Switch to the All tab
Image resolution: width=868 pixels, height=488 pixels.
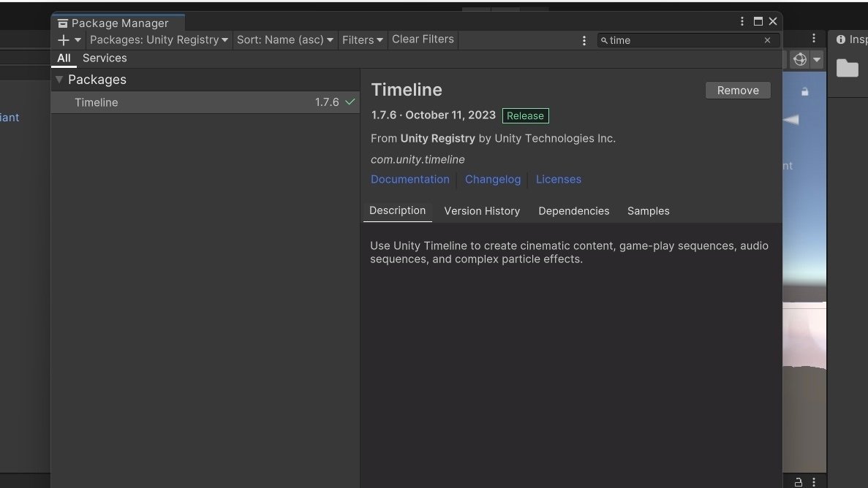(64, 58)
